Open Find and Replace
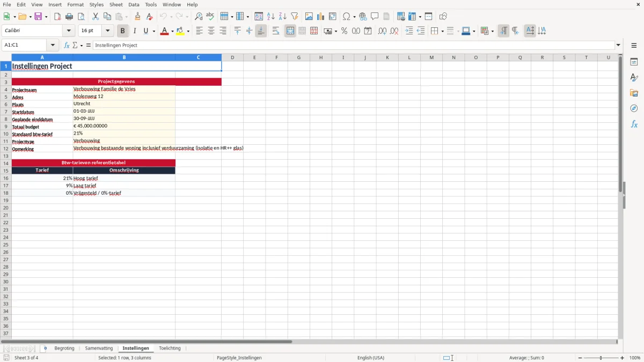The width and height of the screenshot is (644, 362). click(199, 17)
